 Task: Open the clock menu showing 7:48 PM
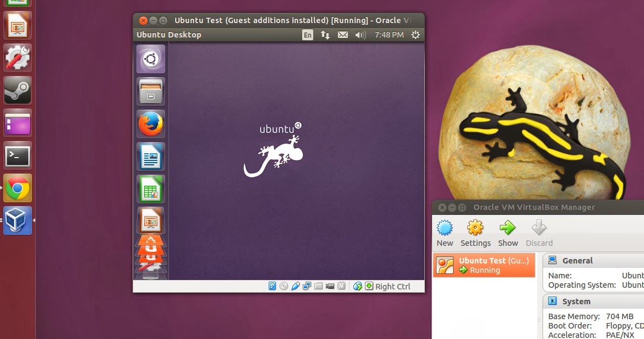[389, 34]
